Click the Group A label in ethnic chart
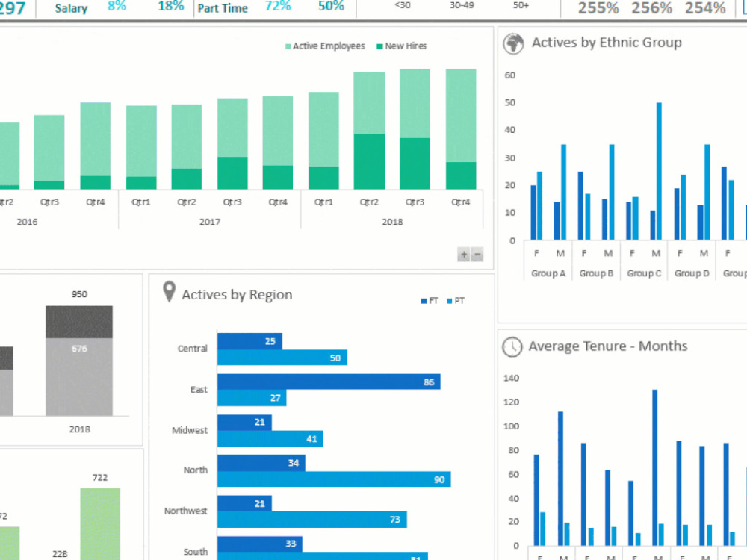The height and width of the screenshot is (560, 747). (x=548, y=273)
